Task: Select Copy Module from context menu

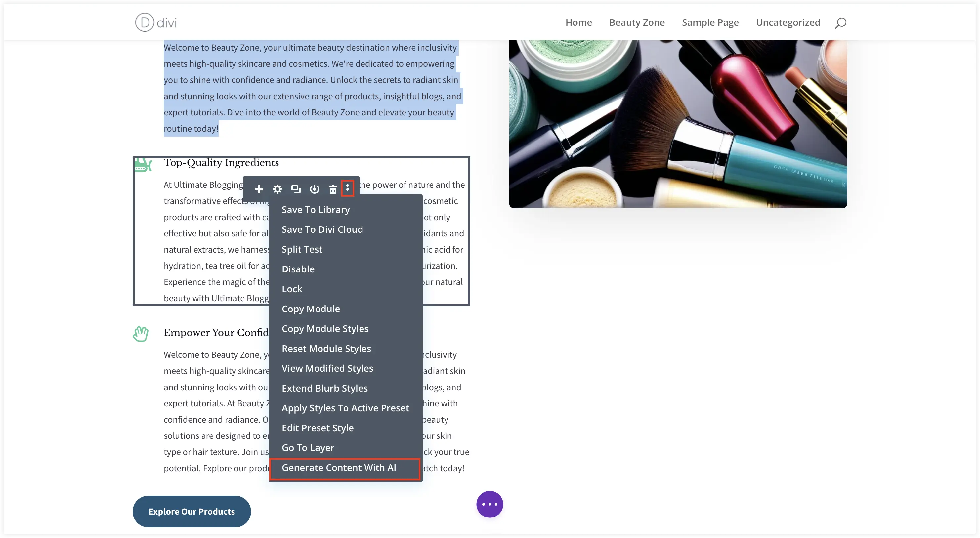Action: pyautogui.click(x=311, y=308)
